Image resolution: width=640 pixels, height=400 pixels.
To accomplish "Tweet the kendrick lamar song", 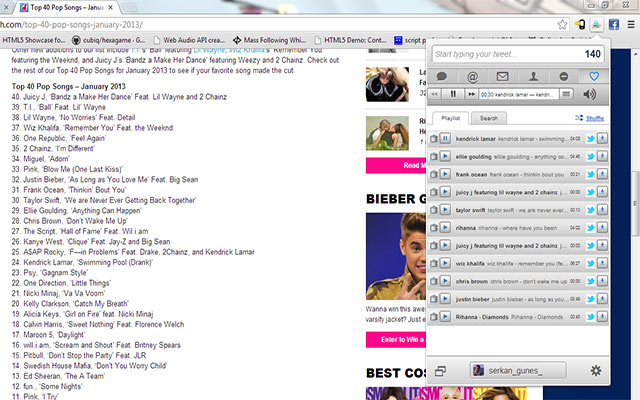I will (x=590, y=139).
